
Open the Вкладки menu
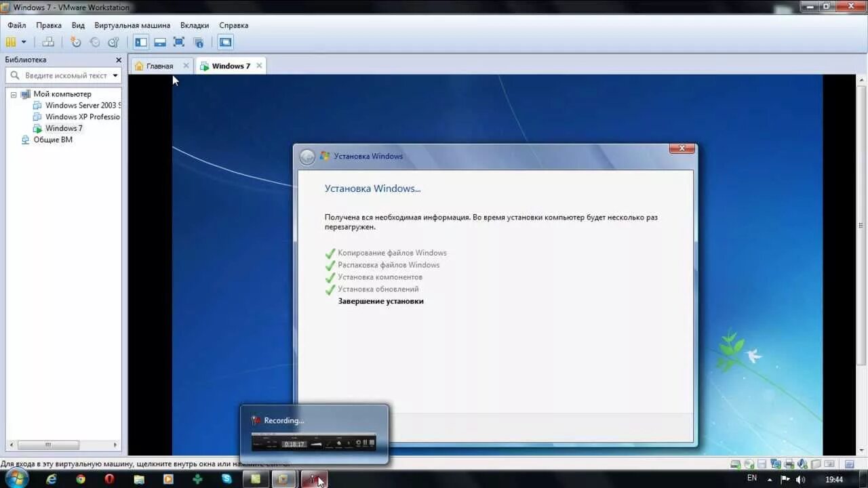click(195, 25)
